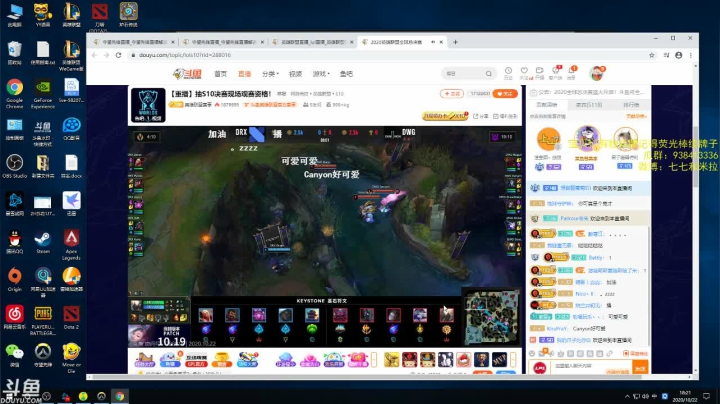Screen dimensions: 720x404
Task: Open the WeChat desktop icon
Action: click(15, 355)
